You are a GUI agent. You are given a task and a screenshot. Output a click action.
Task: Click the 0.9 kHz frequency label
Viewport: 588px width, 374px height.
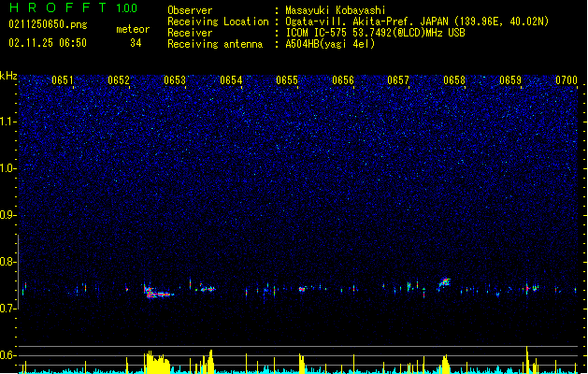(7, 215)
